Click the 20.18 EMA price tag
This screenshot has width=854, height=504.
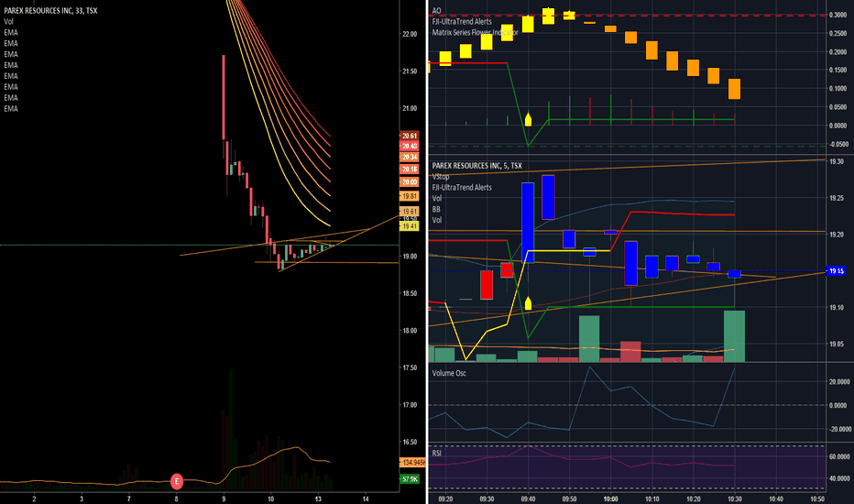pyautogui.click(x=410, y=169)
